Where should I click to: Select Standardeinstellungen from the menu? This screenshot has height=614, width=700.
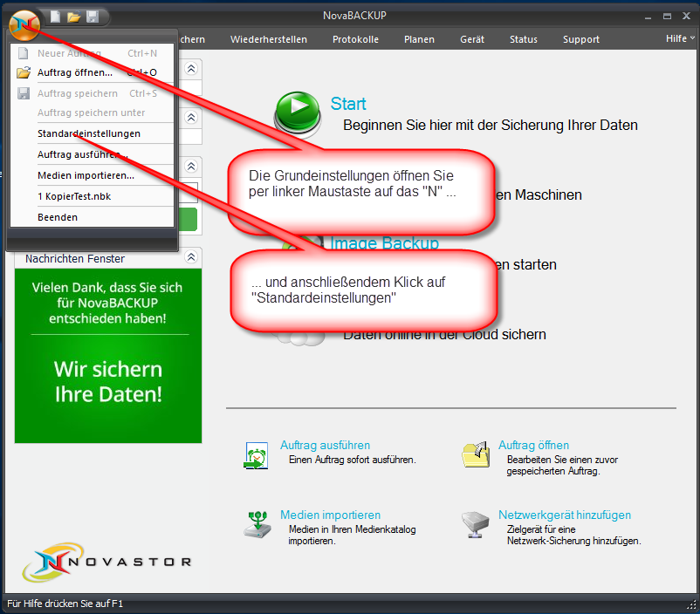click(x=92, y=133)
